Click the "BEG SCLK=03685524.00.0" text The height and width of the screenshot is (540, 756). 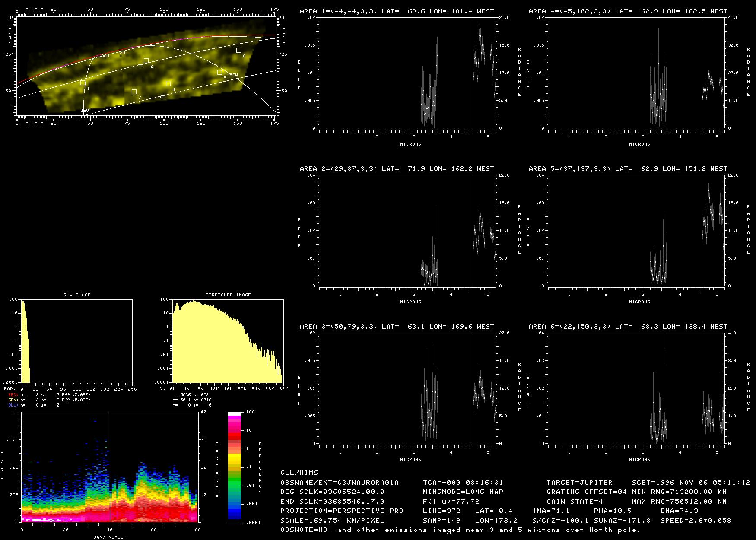click(x=332, y=492)
